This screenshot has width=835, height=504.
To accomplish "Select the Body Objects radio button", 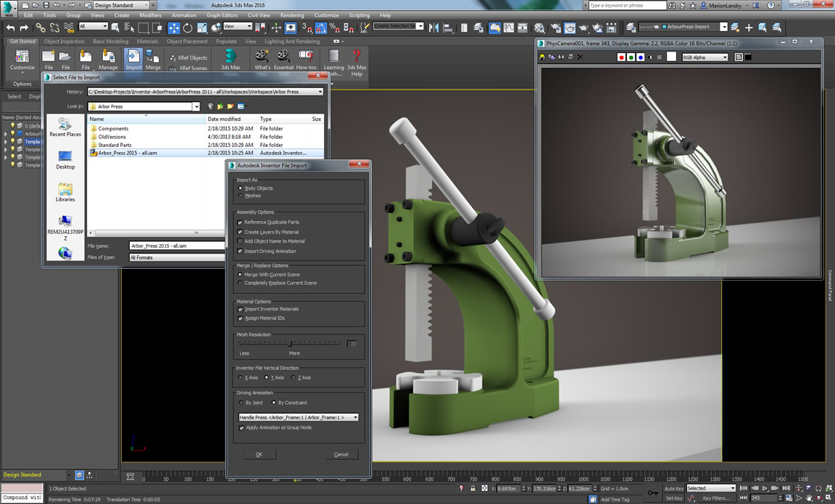I will (240, 188).
